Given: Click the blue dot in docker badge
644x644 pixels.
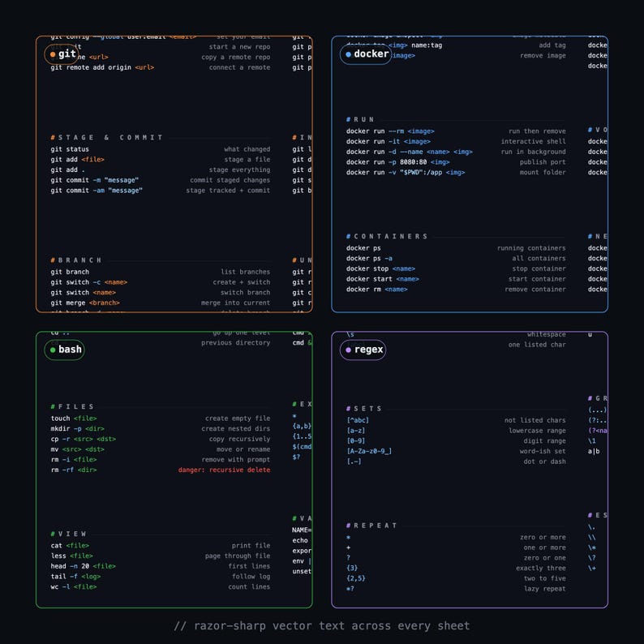Looking at the screenshot, I should click(x=348, y=54).
